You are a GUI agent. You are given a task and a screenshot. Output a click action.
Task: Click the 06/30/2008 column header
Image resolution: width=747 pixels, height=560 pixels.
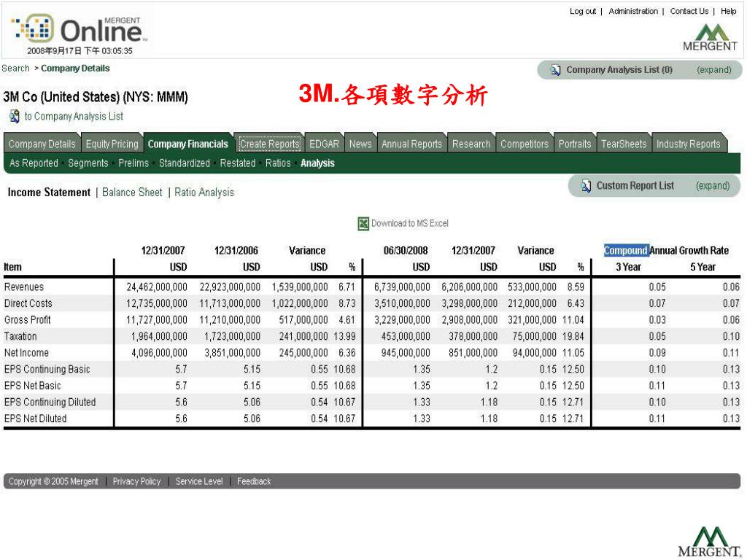coord(406,251)
